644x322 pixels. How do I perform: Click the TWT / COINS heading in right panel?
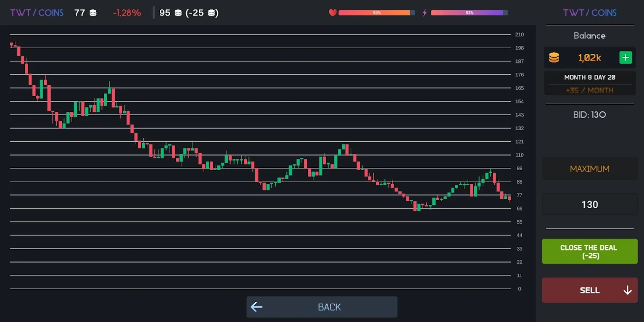(x=590, y=13)
